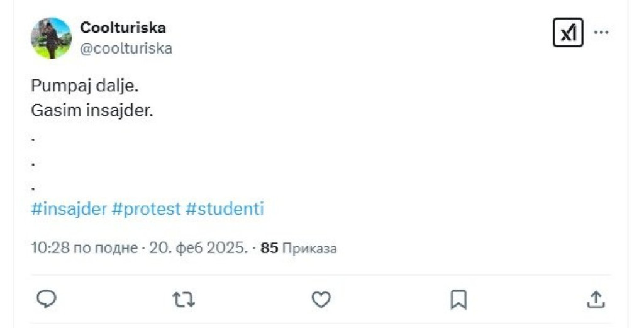Open the share post icon
This screenshot has width=644, height=328.
tap(596, 300)
